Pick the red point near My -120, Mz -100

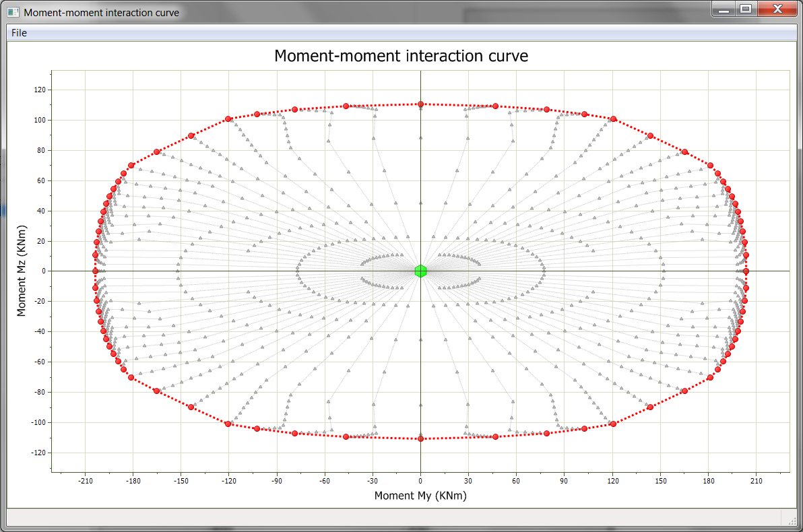(x=228, y=424)
